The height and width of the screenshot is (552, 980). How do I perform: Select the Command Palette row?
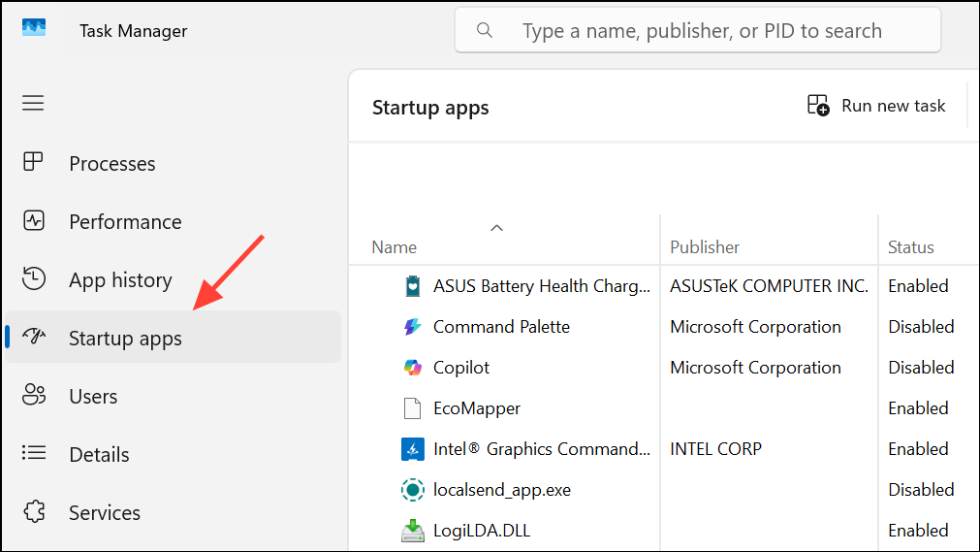pyautogui.click(x=501, y=327)
